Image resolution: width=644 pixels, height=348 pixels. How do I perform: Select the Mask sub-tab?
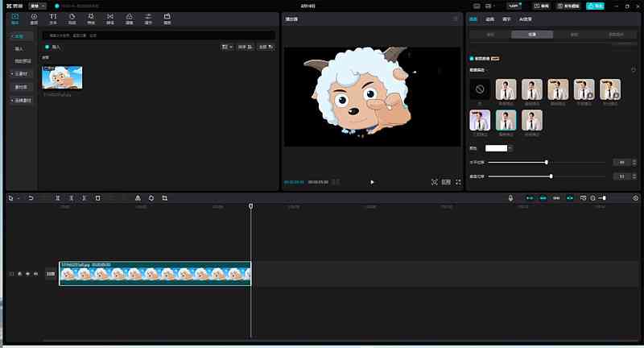click(574, 35)
